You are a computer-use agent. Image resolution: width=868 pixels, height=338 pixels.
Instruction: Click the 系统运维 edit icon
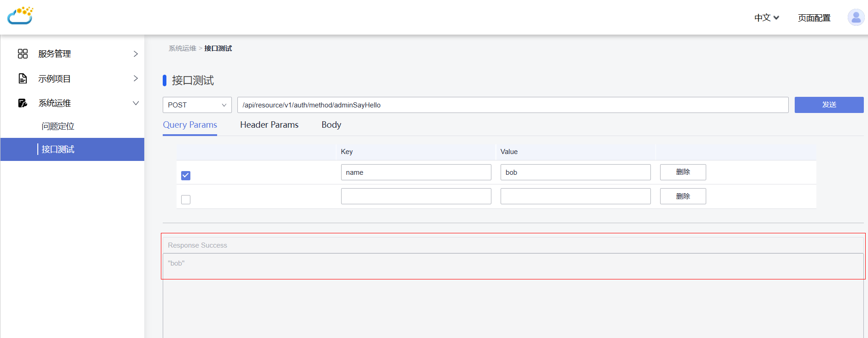[x=23, y=103]
